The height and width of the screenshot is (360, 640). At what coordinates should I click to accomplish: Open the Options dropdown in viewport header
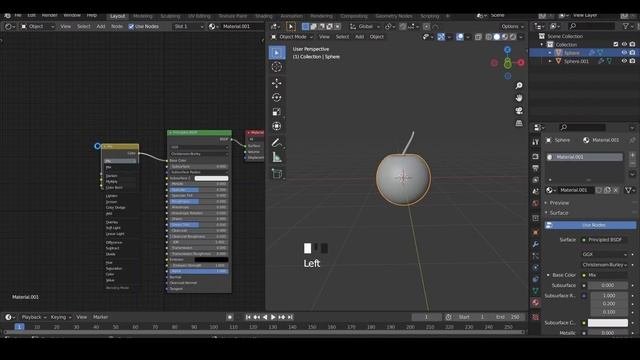tap(512, 27)
